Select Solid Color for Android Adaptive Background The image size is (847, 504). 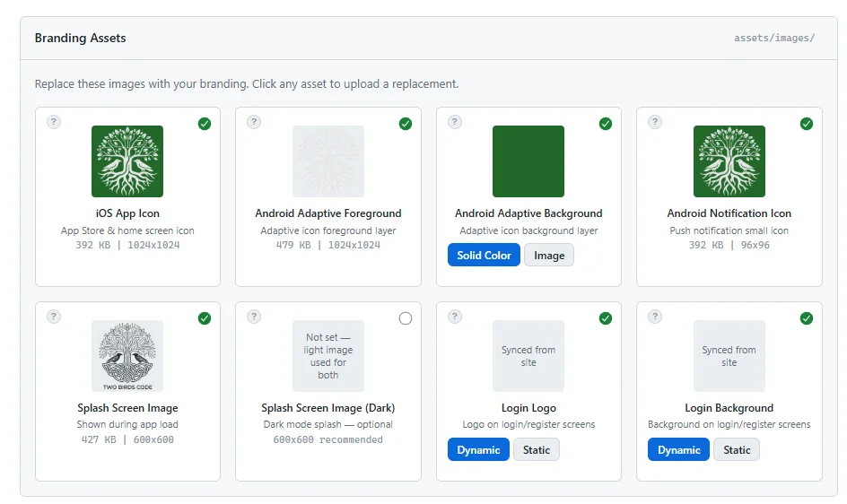pyautogui.click(x=484, y=255)
